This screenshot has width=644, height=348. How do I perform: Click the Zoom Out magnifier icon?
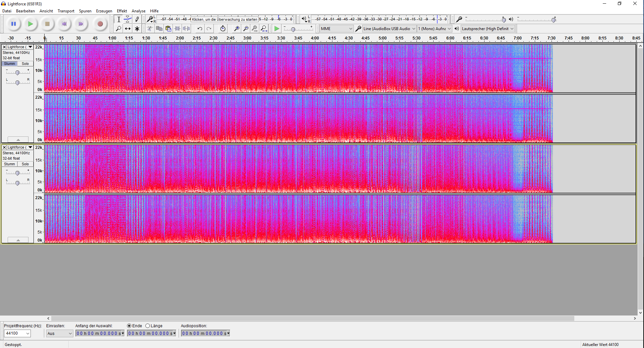pyautogui.click(x=246, y=29)
